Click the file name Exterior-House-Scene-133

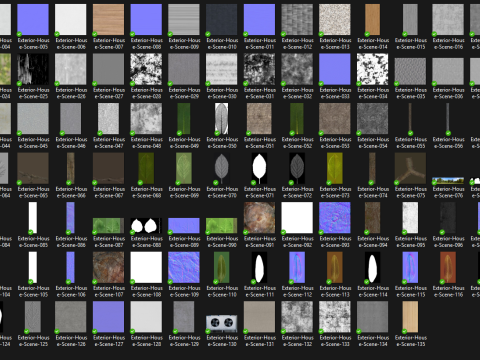pos(335,341)
